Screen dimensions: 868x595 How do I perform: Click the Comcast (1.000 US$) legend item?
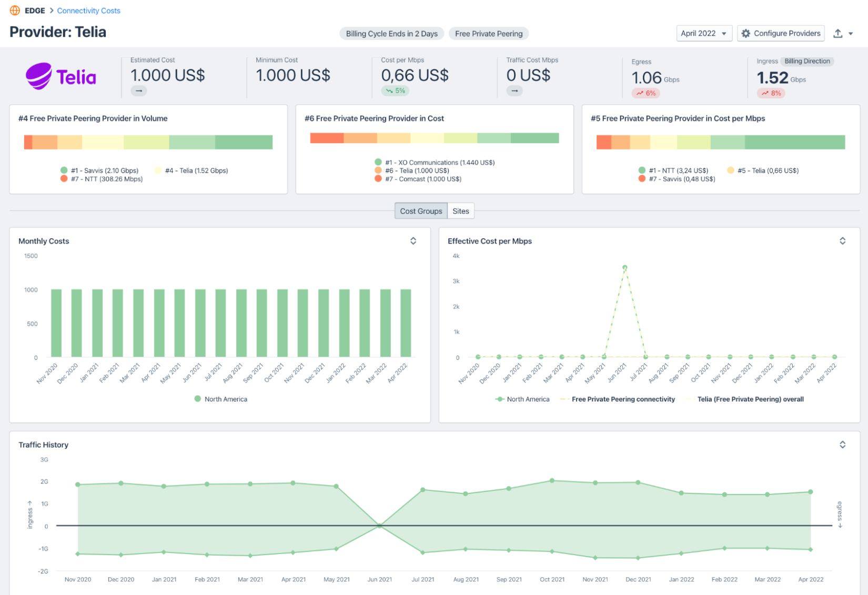click(418, 179)
